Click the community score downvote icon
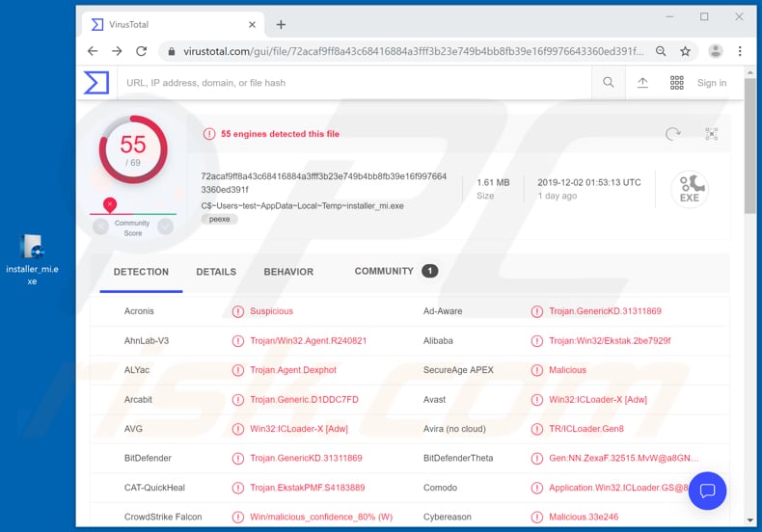 coord(100,226)
